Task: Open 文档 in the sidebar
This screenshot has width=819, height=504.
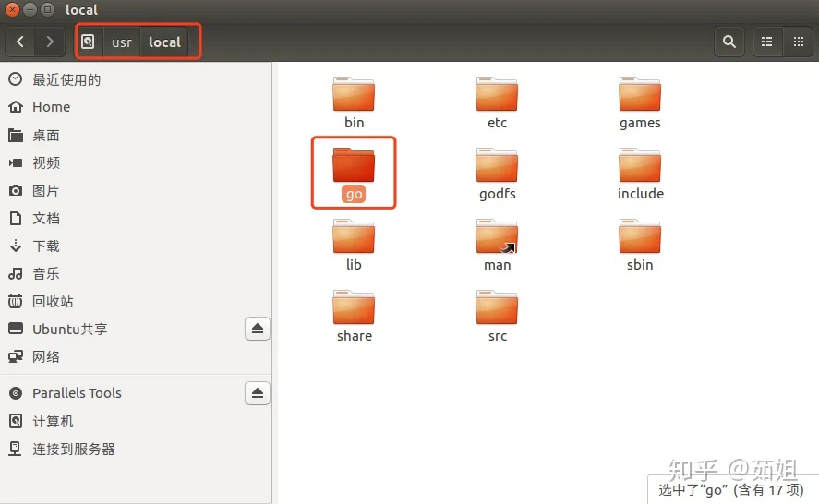Action: pos(136,219)
